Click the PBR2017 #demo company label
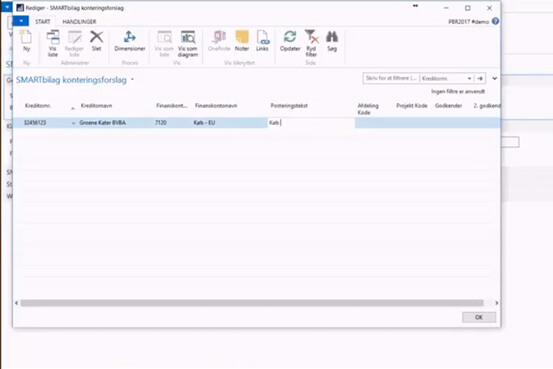The height and width of the screenshot is (369, 553). (469, 22)
